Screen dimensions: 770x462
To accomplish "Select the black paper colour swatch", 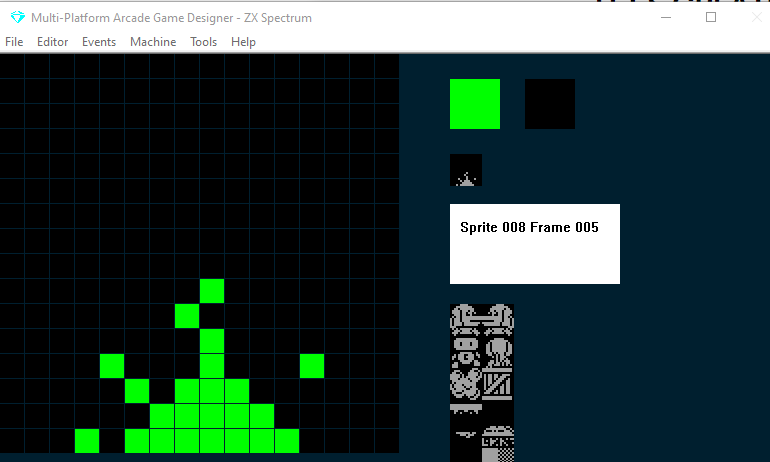I will pyautogui.click(x=550, y=104).
